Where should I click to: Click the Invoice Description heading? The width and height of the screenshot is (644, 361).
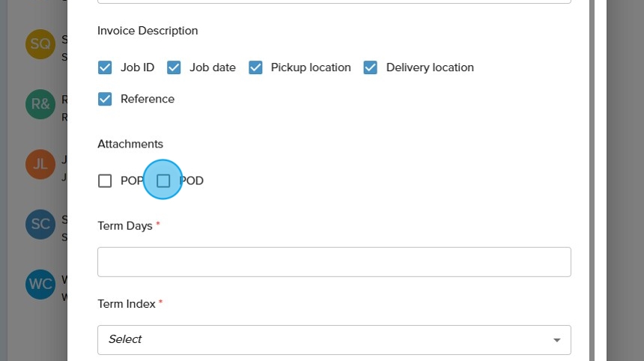148,31
